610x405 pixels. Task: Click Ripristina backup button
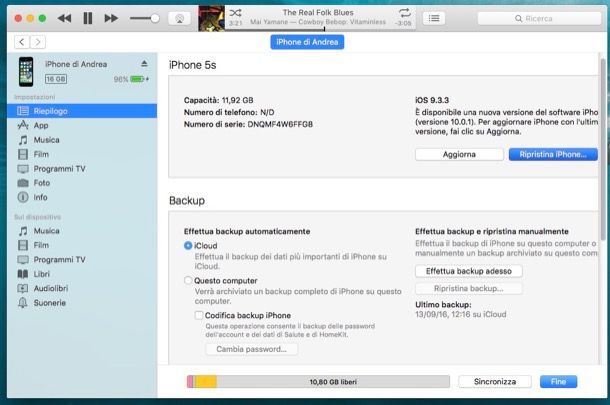point(469,288)
